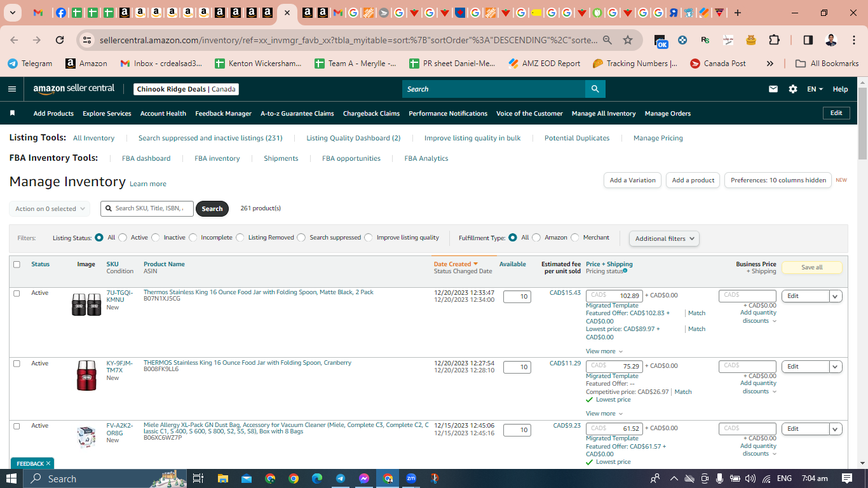The width and height of the screenshot is (868, 488).
Task: Open Edit dropdown arrow for Cranberry Thermos
Action: pos(836,367)
